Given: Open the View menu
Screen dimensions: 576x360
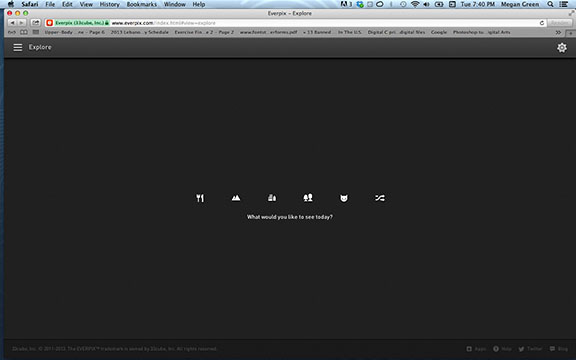Looking at the screenshot, I should pyautogui.click(x=86, y=4).
